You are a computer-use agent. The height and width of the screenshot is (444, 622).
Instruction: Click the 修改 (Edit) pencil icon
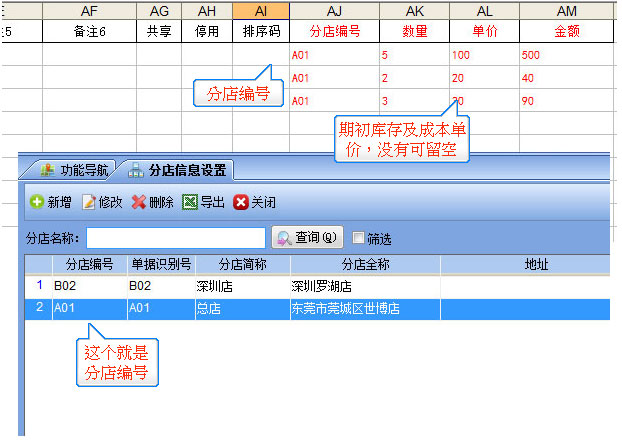pyautogui.click(x=89, y=202)
